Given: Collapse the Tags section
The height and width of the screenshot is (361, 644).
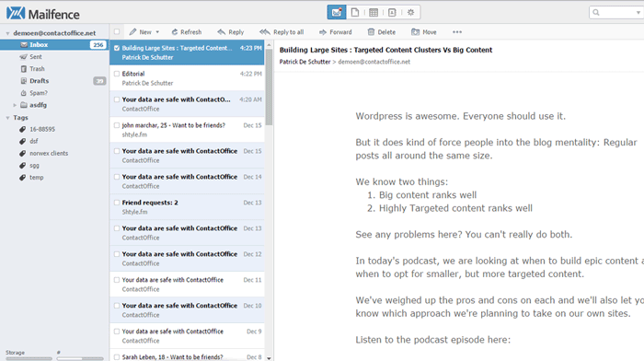Looking at the screenshot, I should pos(7,118).
